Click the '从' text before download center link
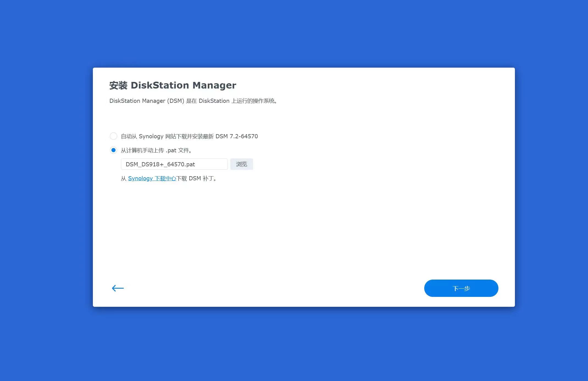588x381 pixels. (x=123, y=178)
